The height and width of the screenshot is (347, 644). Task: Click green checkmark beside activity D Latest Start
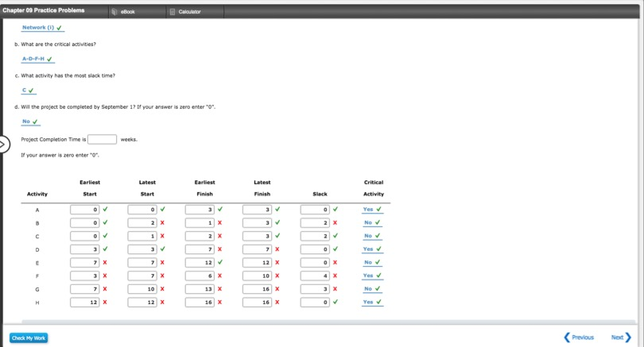(x=163, y=249)
